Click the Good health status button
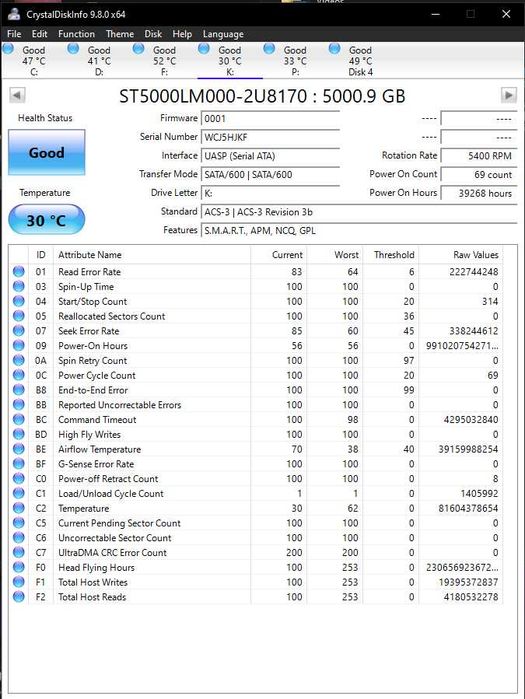This screenshot has width=525, height=699. (x=46, y=152)
